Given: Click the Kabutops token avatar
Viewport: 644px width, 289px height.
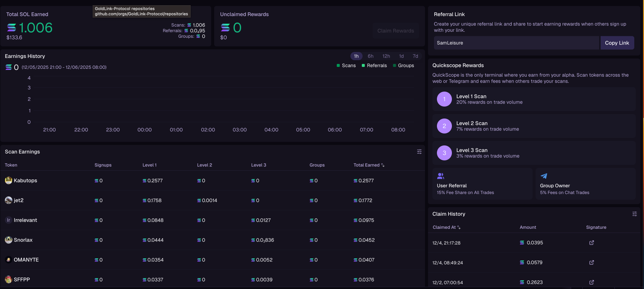Looking at the screenshot, I should [9, 181].
